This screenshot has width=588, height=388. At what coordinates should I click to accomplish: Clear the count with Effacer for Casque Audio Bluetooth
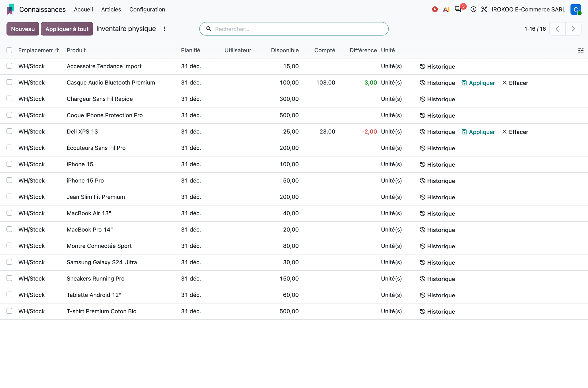click(515, 83)
